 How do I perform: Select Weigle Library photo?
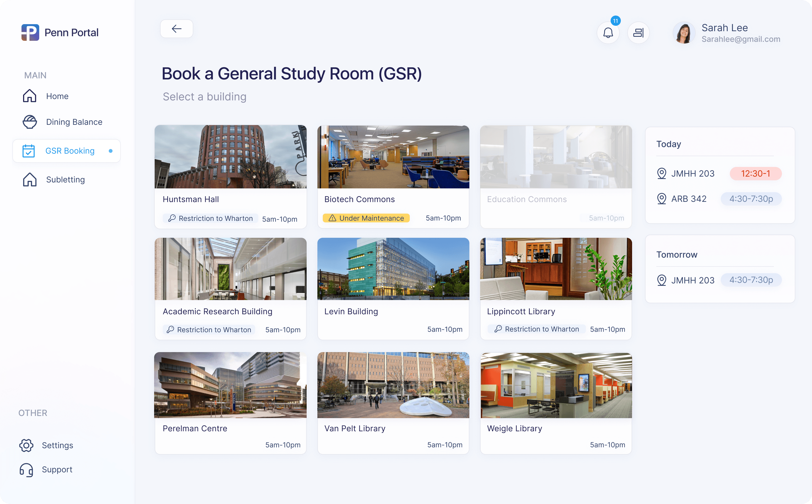[556, 385]
